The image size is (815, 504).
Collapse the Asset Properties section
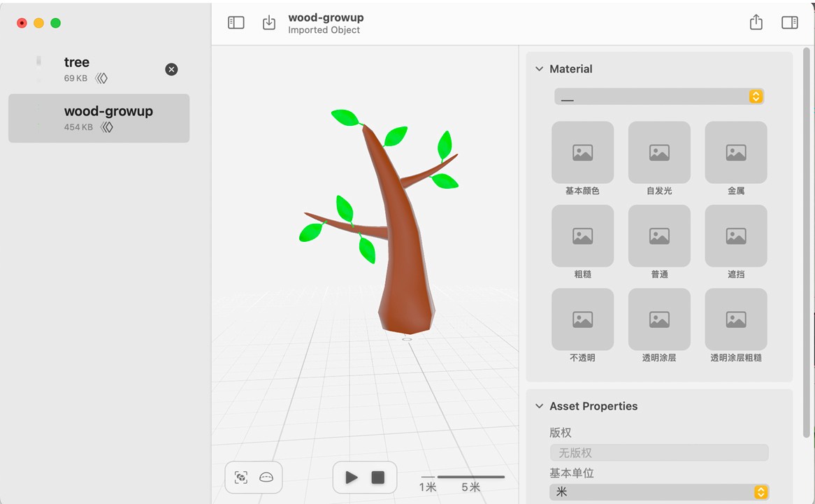click(x=539, y=406)
